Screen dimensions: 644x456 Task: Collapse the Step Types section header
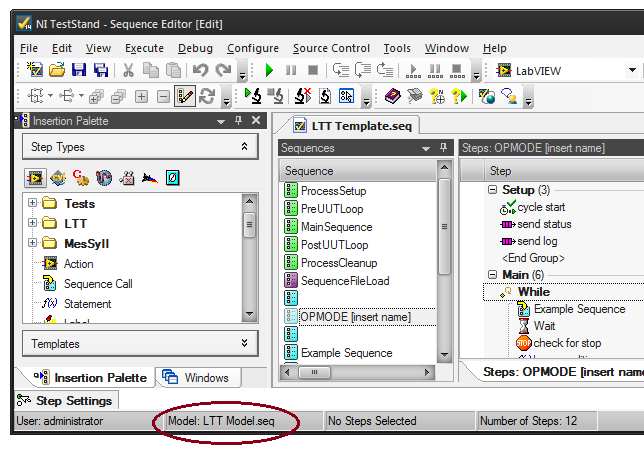pos(140,147)
